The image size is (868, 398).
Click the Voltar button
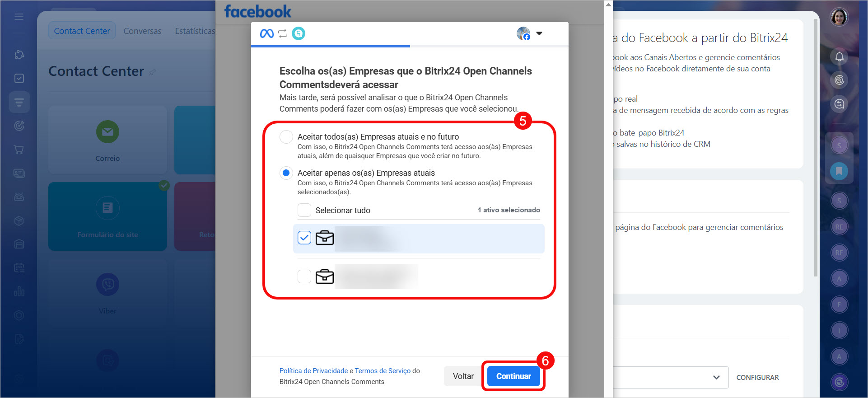[x=463, y=376]
